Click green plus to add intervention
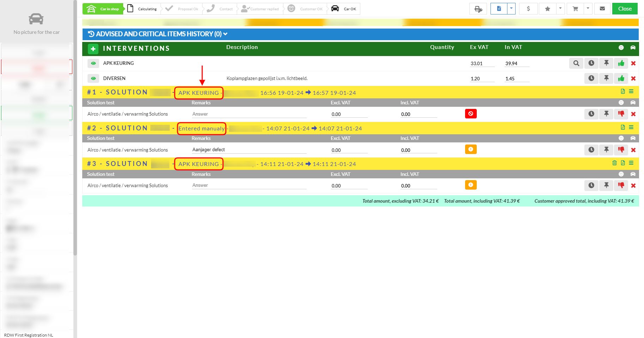The height and width of the screenshot is (338, 644). pos(93,49)
